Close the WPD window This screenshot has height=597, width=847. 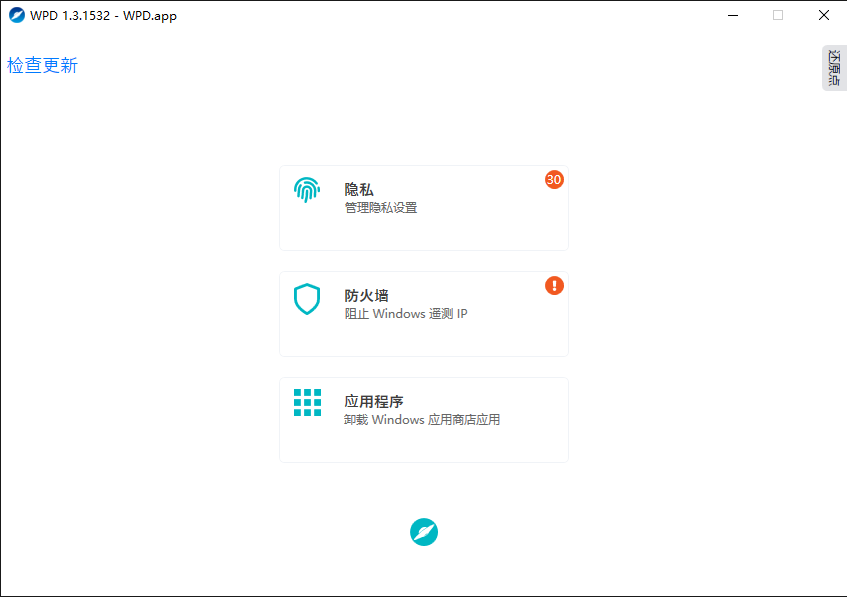(x=824, y=15)
